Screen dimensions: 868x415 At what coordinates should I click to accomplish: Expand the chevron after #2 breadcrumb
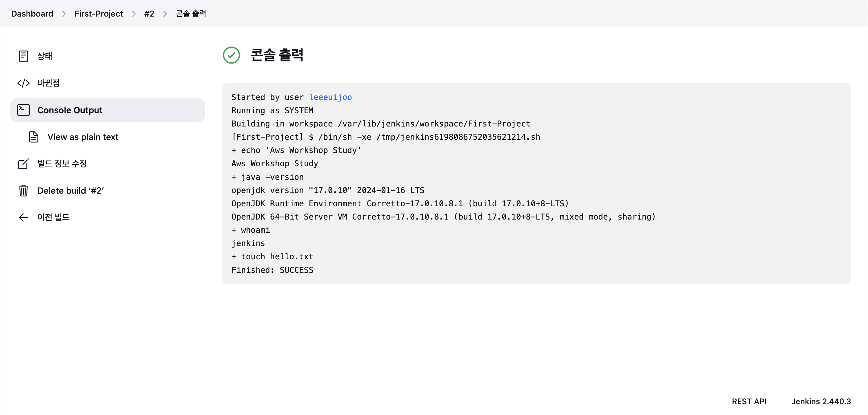165,14
